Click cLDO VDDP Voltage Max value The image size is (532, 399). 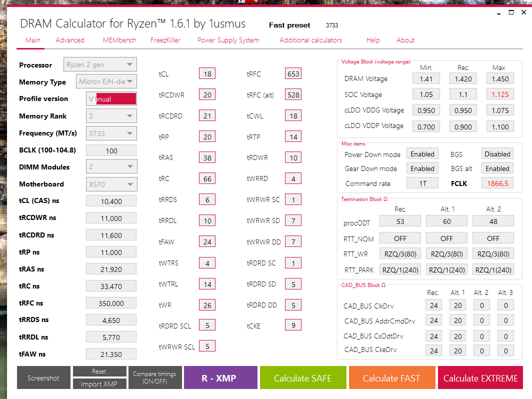click(x=500, y=126)
